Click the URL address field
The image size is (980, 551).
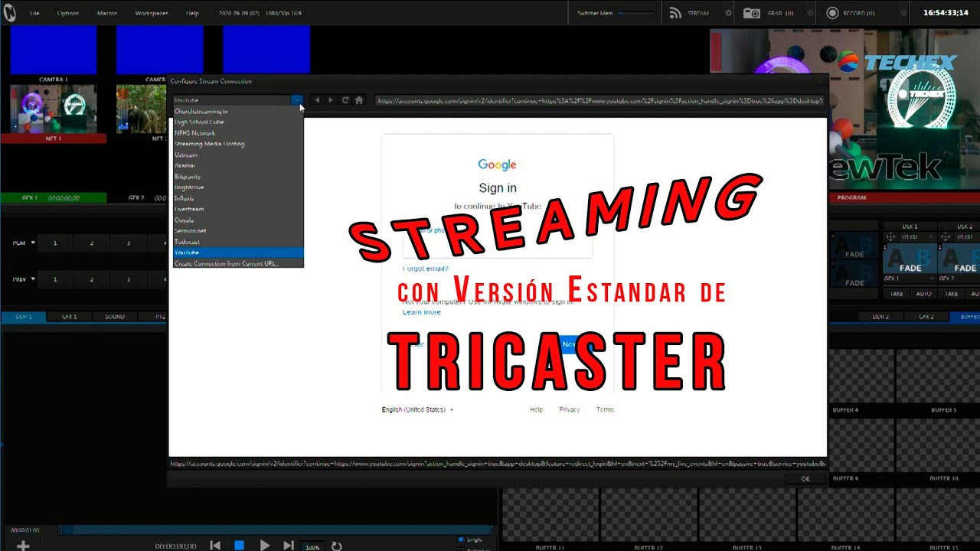point(599,100)
